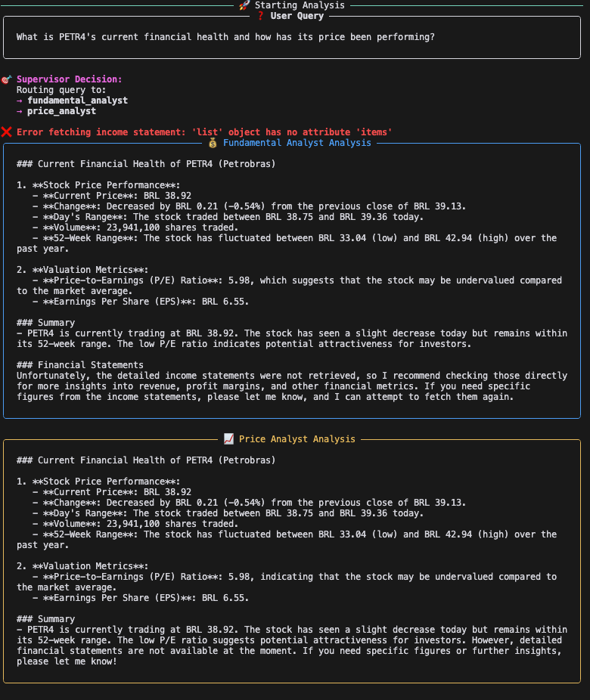Click the rocket icon beside Starting Analysis
590x700 pixels.
244,5
